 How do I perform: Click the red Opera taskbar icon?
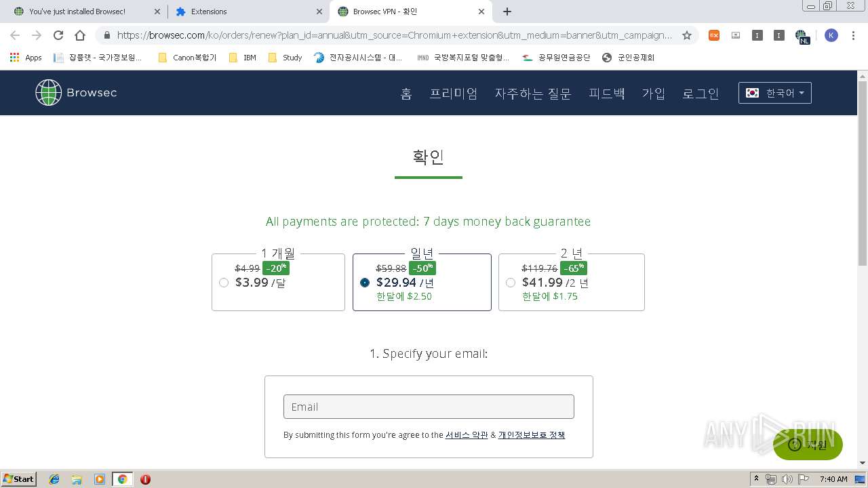(145, 479)
